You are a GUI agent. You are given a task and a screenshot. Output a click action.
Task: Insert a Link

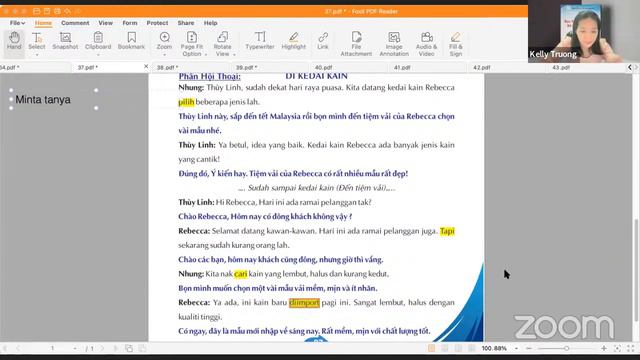323,41
